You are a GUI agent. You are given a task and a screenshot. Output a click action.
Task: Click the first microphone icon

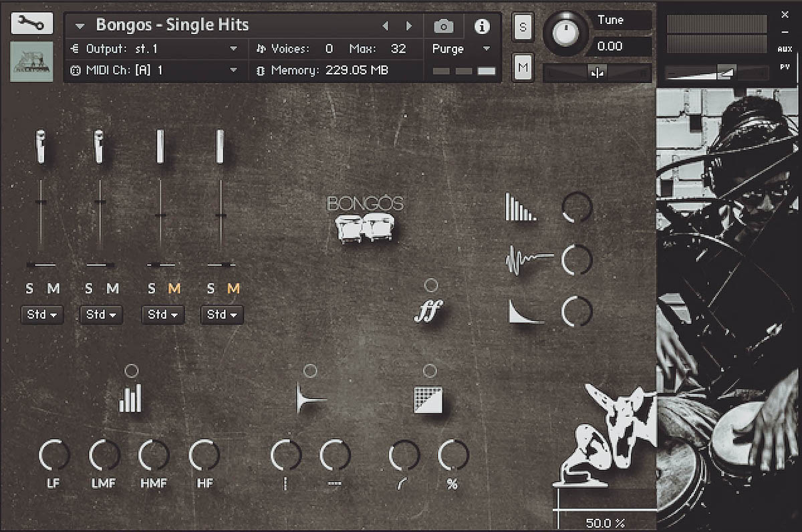[x=40, y=147]
